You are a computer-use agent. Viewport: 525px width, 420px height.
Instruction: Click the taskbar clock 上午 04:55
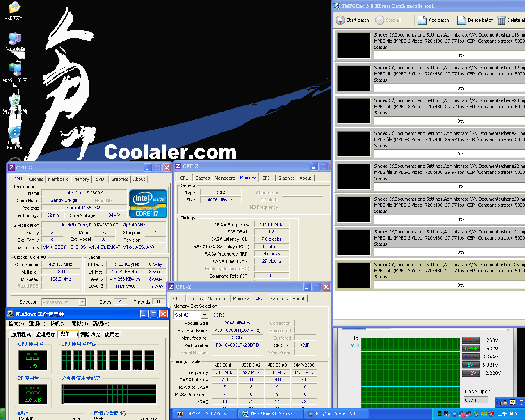508,414
